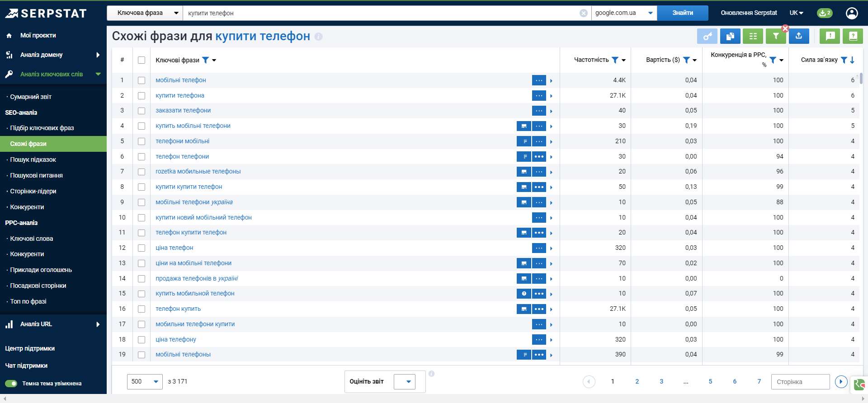Open Сумарний звіт in the sidebar
This screenshot has height=403, width=868.
point(31,97)
